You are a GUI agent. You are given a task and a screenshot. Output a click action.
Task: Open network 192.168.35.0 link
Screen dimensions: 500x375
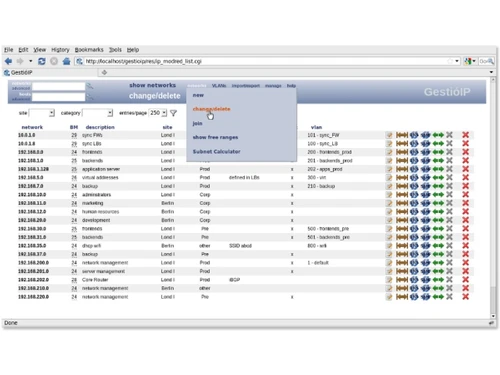32,246
